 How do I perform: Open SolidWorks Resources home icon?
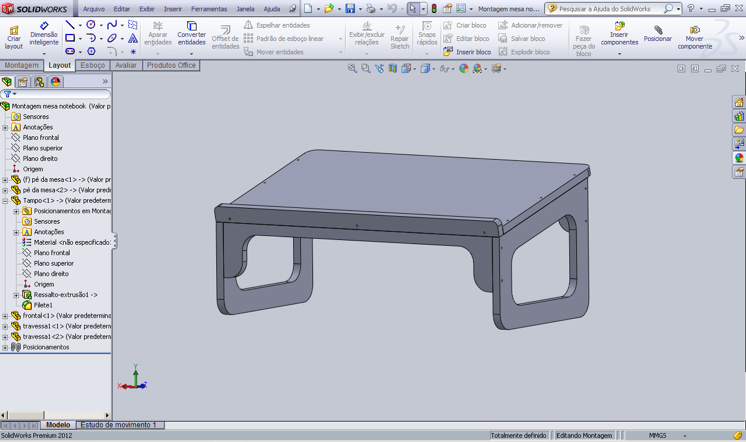pos(739,102)
